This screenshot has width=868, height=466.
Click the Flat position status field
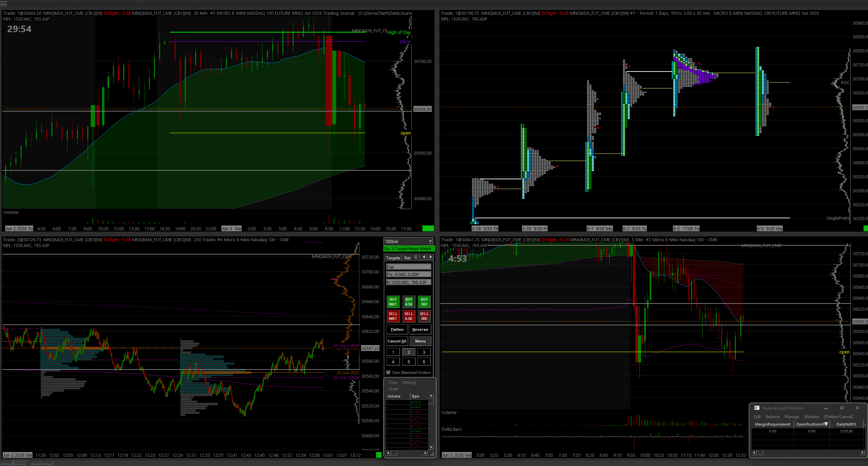pos(408,267)
